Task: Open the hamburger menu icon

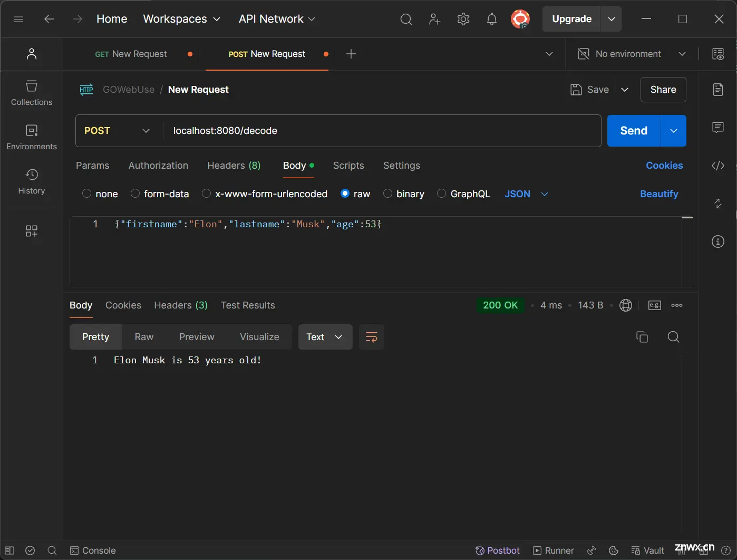Action: 18,19
